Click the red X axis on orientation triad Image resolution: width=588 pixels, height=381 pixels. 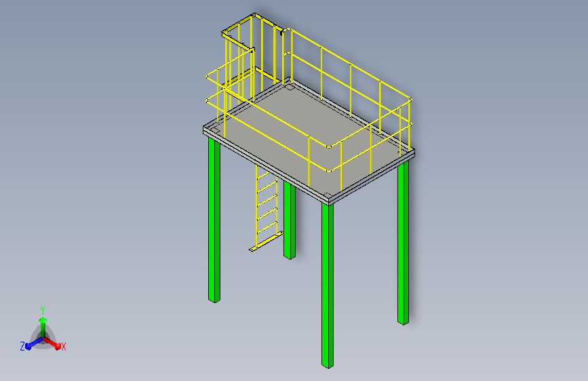point(52,343)
